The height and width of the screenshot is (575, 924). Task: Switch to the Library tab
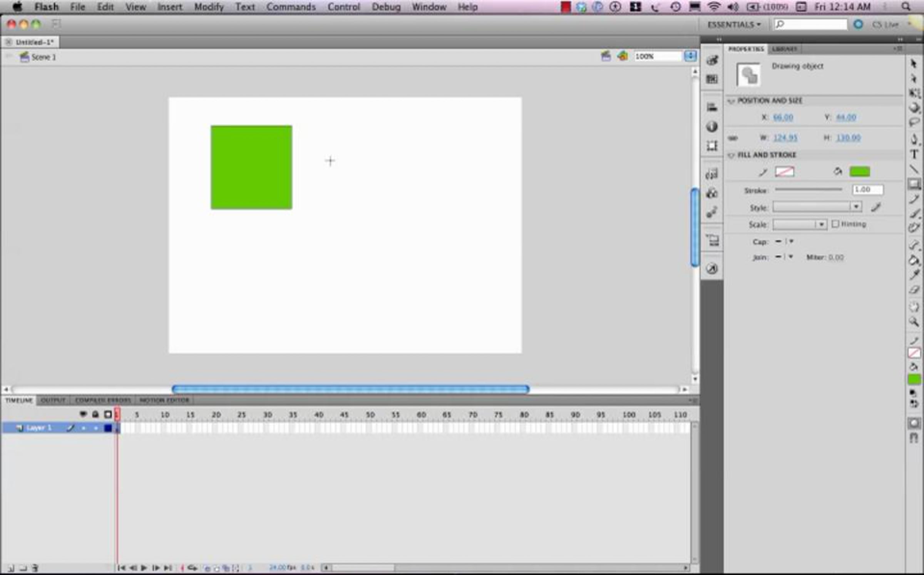coord(784,49)
